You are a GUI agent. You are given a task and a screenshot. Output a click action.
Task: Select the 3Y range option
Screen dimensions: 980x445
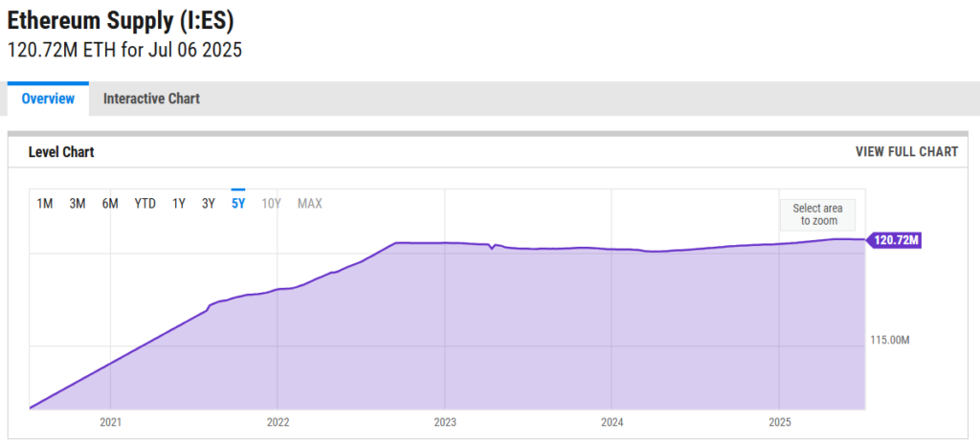[209, 203]
